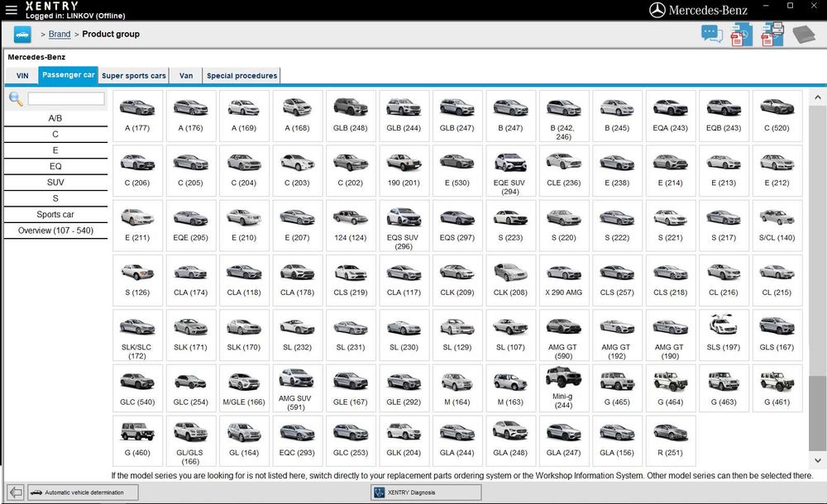
Task: Open the PDF print document icon
Action: (772, 35)
